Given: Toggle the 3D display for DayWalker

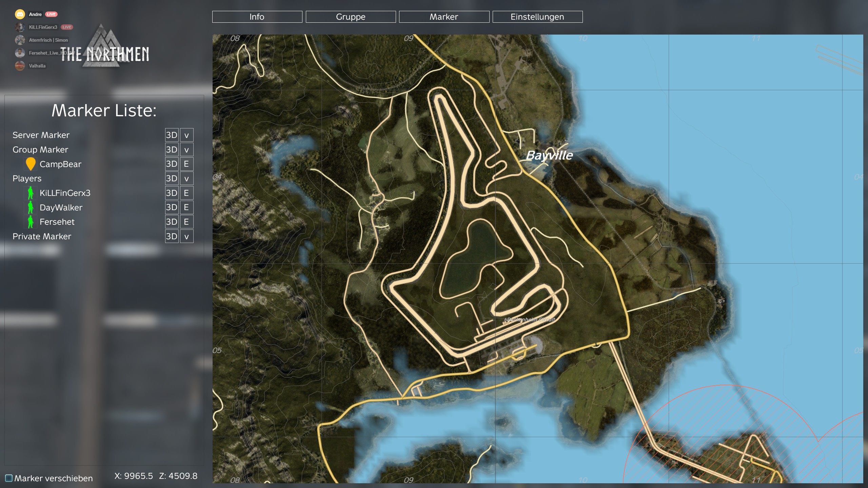Looking at the screenshot, I should tap(172, 207).
